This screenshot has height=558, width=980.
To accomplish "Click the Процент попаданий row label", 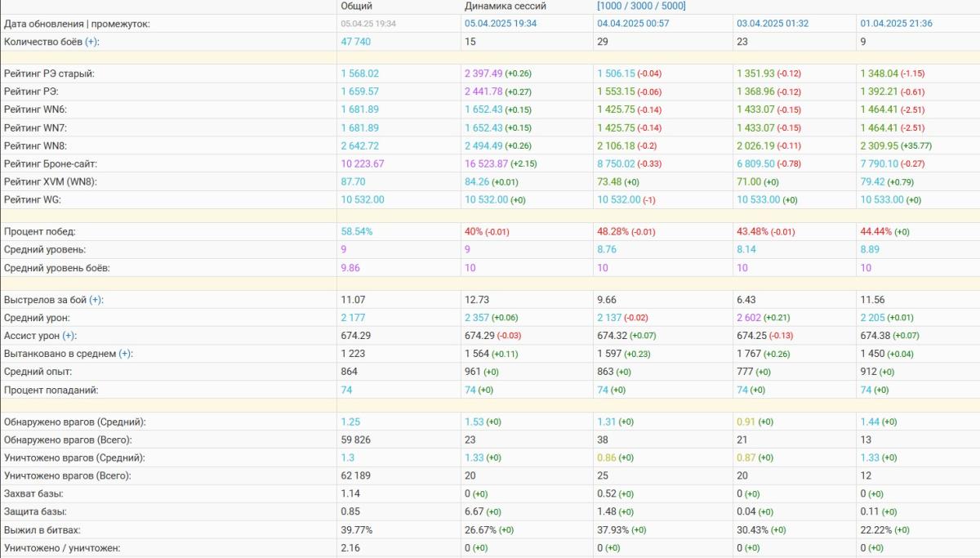I will pos(51,390).
